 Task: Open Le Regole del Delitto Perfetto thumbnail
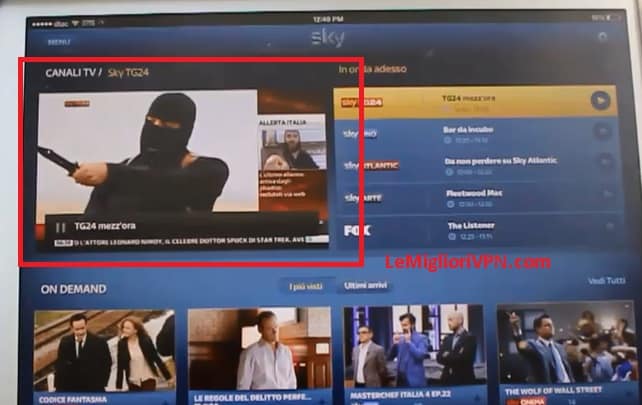259,348
